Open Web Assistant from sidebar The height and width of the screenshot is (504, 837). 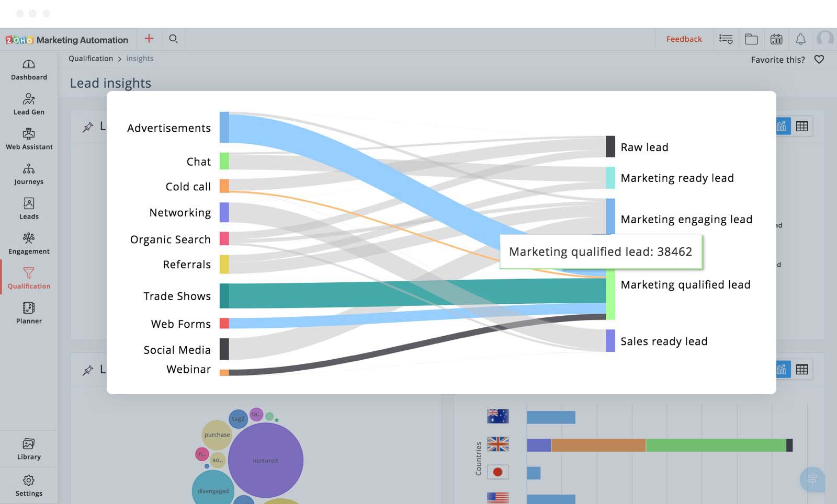coord(29,140)
